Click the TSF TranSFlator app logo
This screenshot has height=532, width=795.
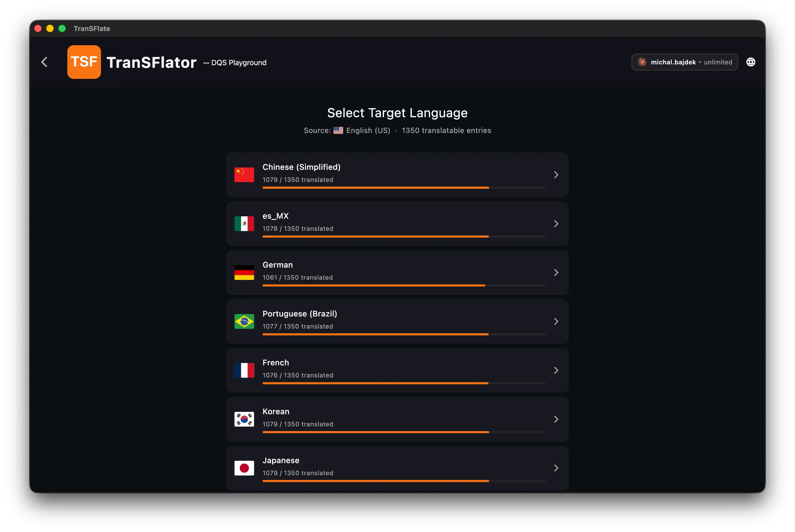(x=84, y=62)
